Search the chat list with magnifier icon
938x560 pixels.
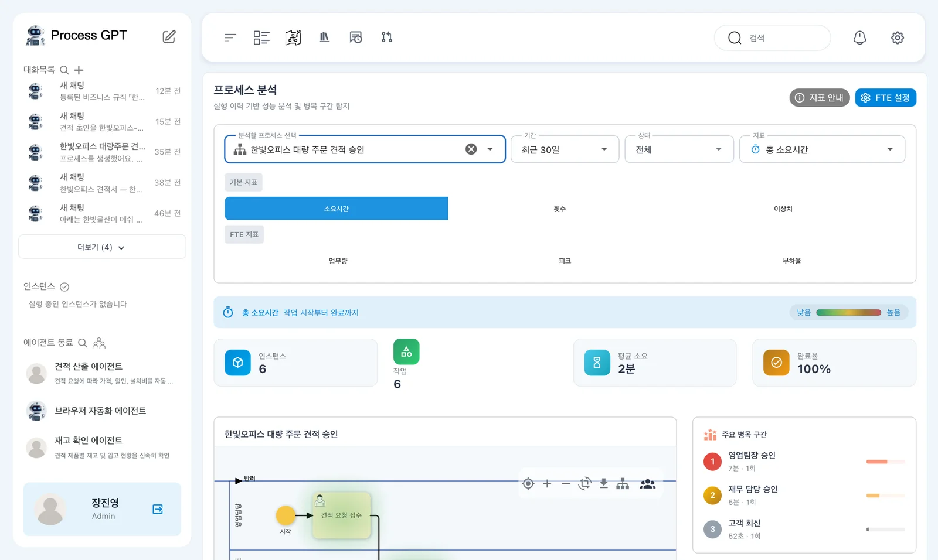coord(64,70)
